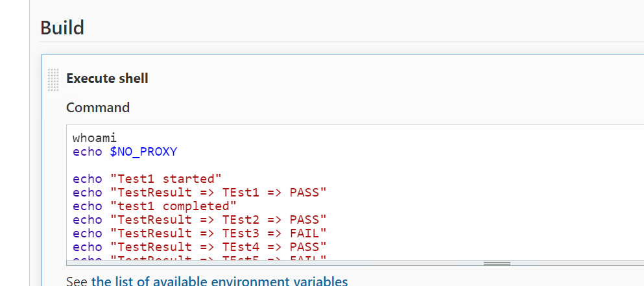Open the list of available environment variables
Image resolution: width=644 pixels, height=286 pixels.
tap(219, 281)
